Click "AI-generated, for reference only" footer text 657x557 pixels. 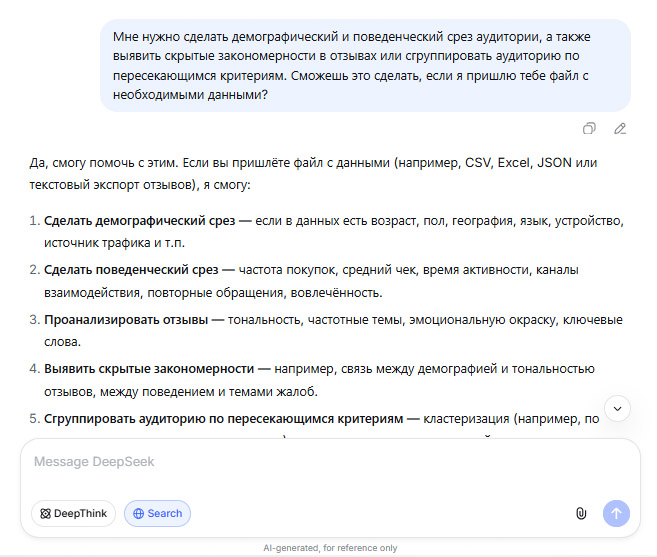tap(330, 548)
